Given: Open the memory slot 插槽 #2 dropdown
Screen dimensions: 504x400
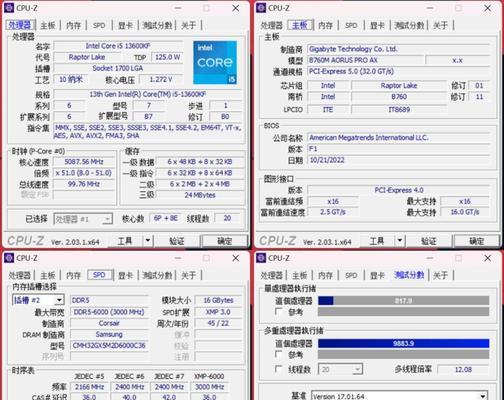Looking at the screenshot, I should (38, 300).
